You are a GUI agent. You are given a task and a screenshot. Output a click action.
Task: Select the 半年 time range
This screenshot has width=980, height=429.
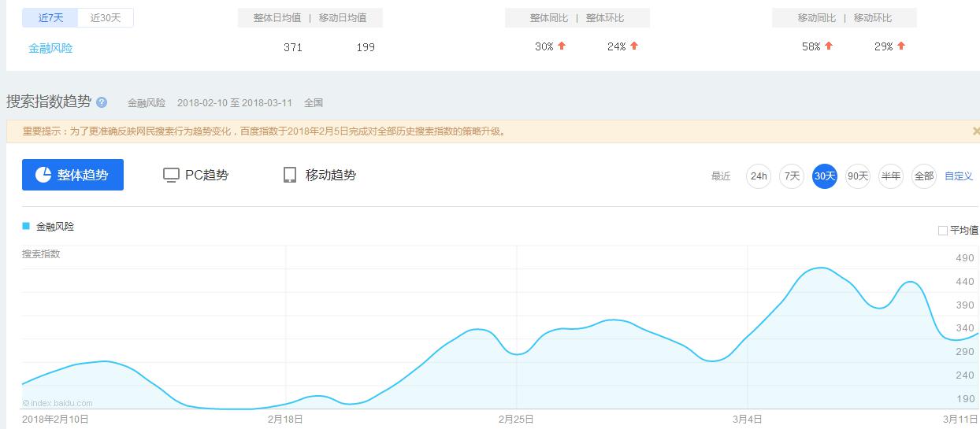[x=890, y=176]
